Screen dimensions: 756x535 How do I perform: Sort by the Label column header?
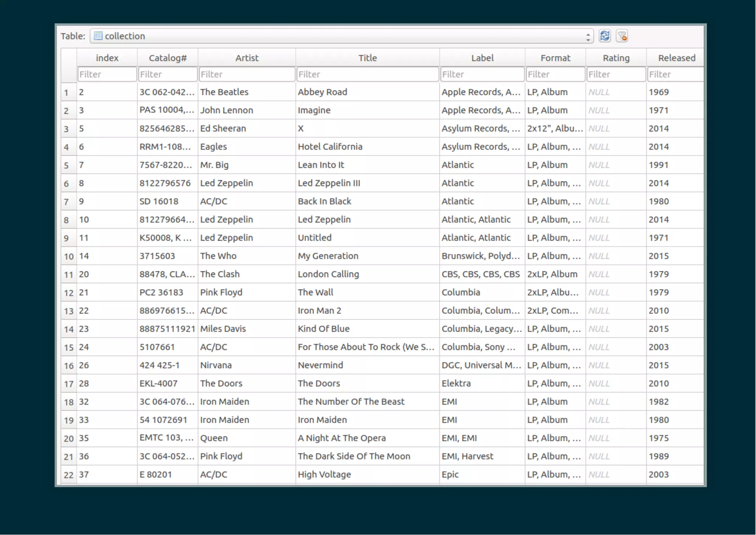(482, 58)
